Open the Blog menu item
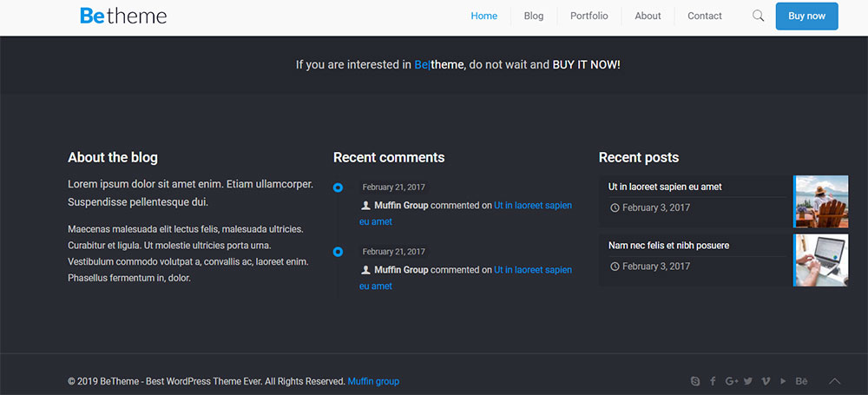 click(x=534, y=16)
